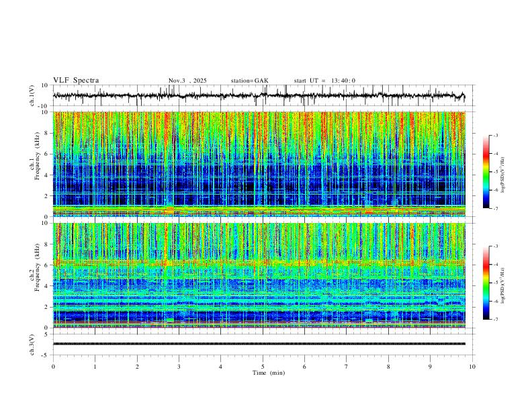
Task: Click the "start UT = 13:40:0" text
Action: [324, 81]
